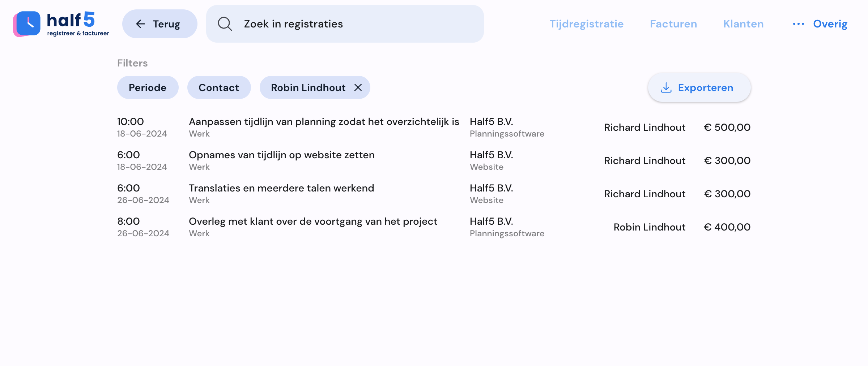The height and width of the screenshot is (366, 868).
Task: Go to the Tijdregistratie tab
Action: pyautogui.click(x=586, y=24)
